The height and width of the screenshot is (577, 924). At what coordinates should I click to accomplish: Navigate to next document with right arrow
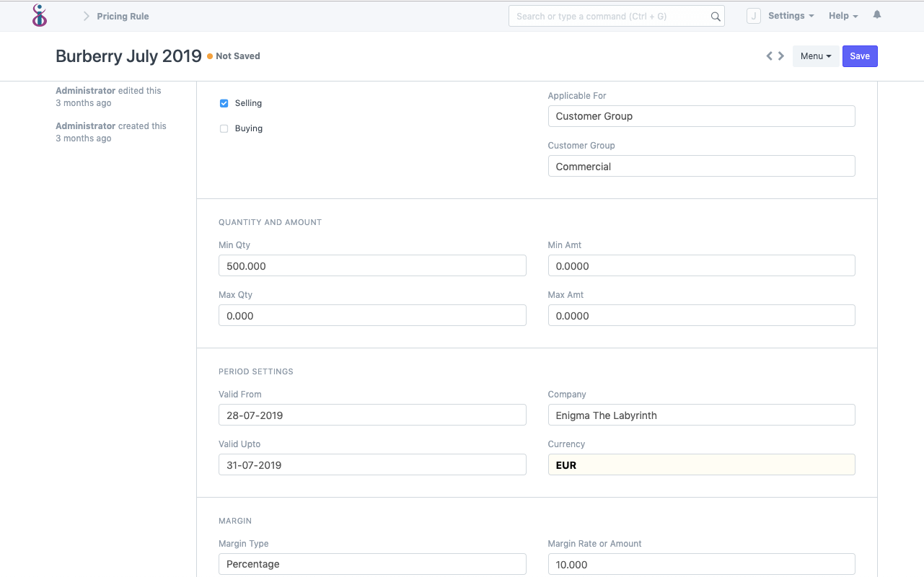point(780,56)
